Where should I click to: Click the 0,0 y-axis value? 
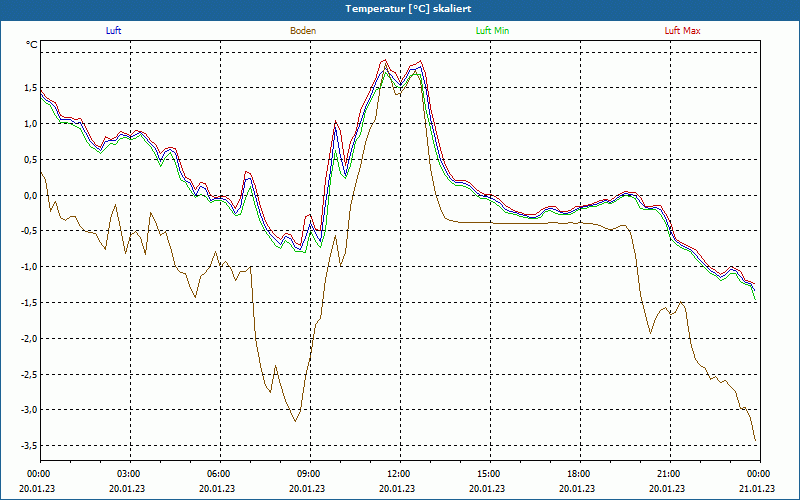pyautogui.click(x=31, y=195)
